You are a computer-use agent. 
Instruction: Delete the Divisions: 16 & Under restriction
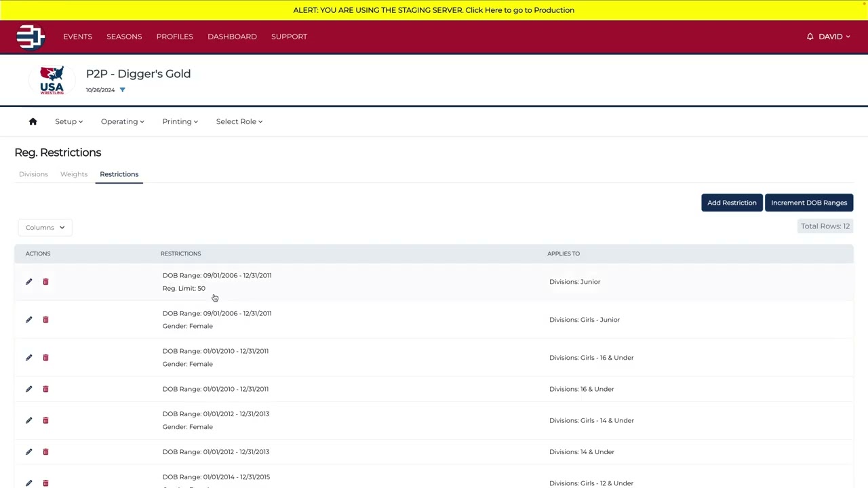[x=45, y=389]
